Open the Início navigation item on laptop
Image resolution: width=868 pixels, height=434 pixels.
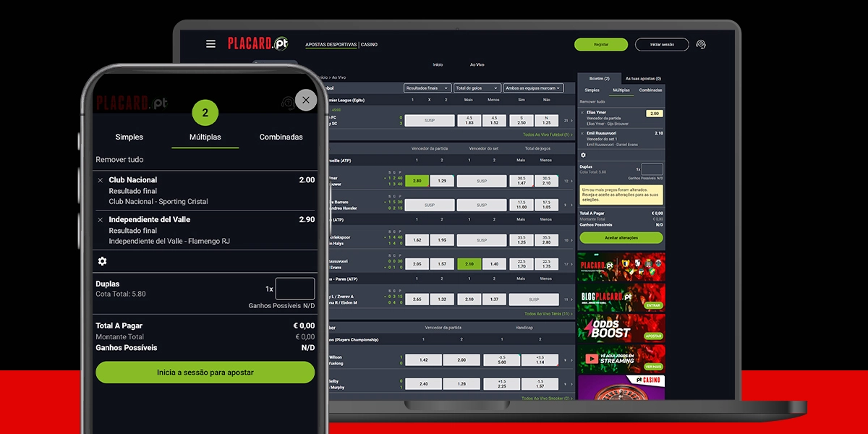pyautogui.click(x=438, y=64)
